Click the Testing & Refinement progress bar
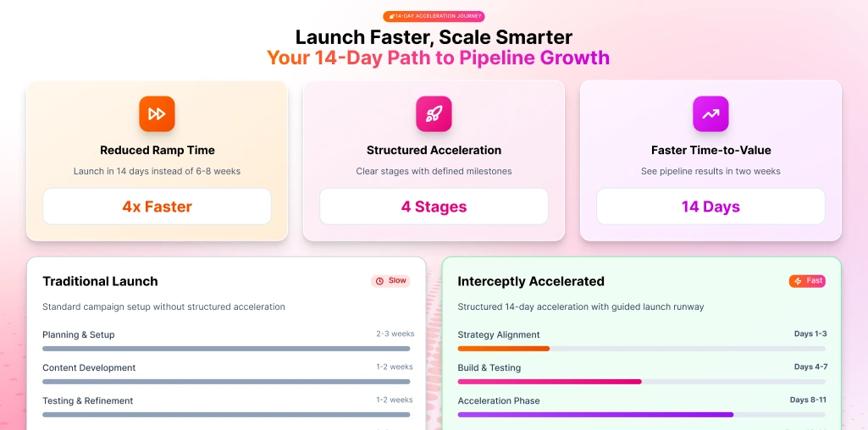 (226, 415)
